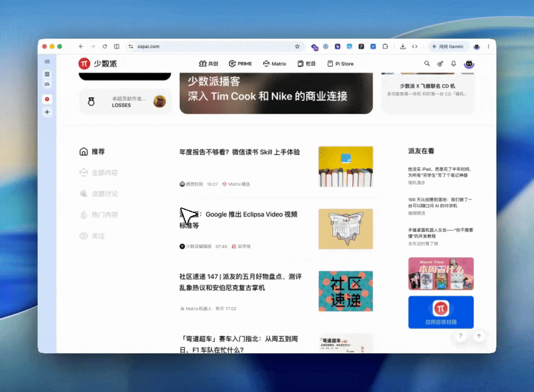
Task: Open author 偶然时刻 profile
Action: 191,184
